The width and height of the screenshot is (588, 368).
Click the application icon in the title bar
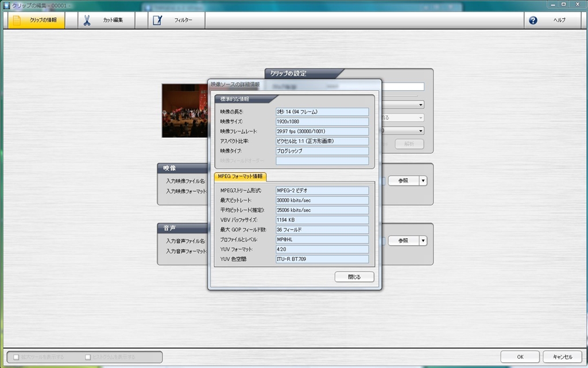(x=6, y=5)
